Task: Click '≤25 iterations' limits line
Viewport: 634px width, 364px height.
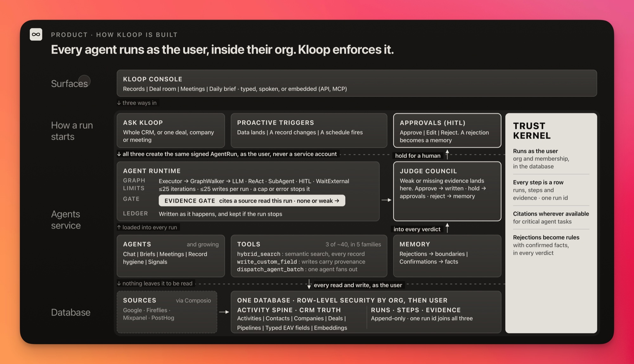Action: (234, 189)
